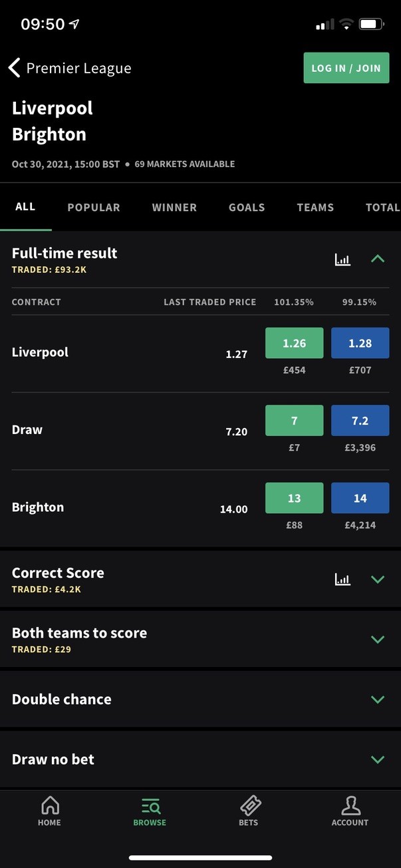The height and width of the screenshot is (868, 401).
Task: Open the Account profile icon
Action: 350,806
